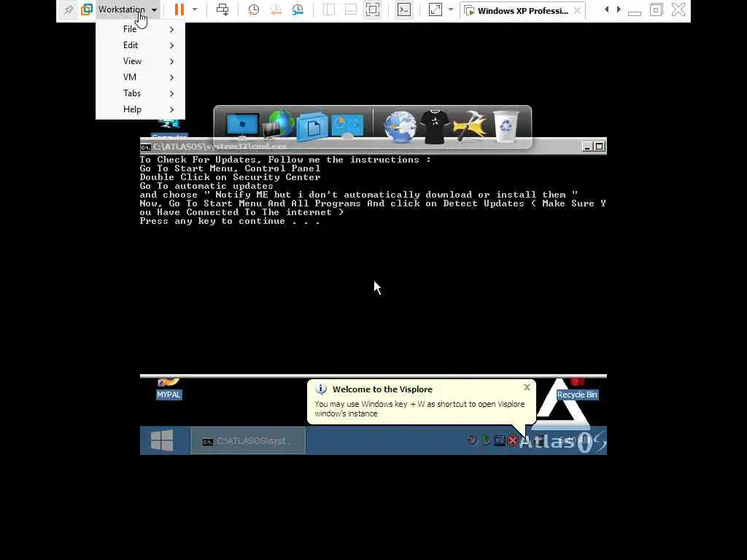Screen dimensions: 747x560
Task: Click the stretch guest display icon
Action: coord(436,9)
